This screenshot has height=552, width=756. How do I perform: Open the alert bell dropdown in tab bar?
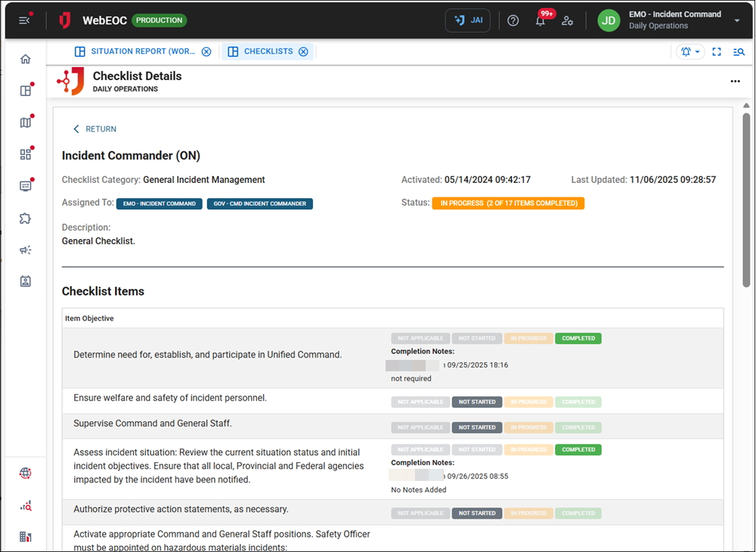point(689,52)
